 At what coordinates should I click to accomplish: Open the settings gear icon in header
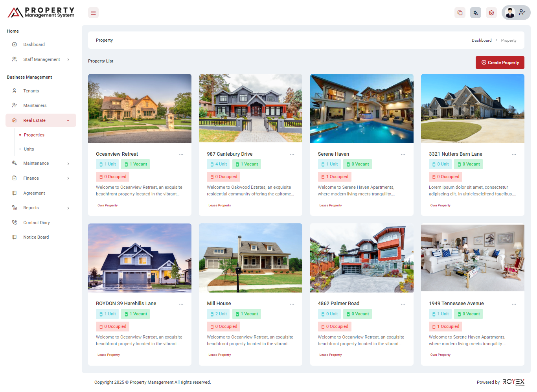491,13
